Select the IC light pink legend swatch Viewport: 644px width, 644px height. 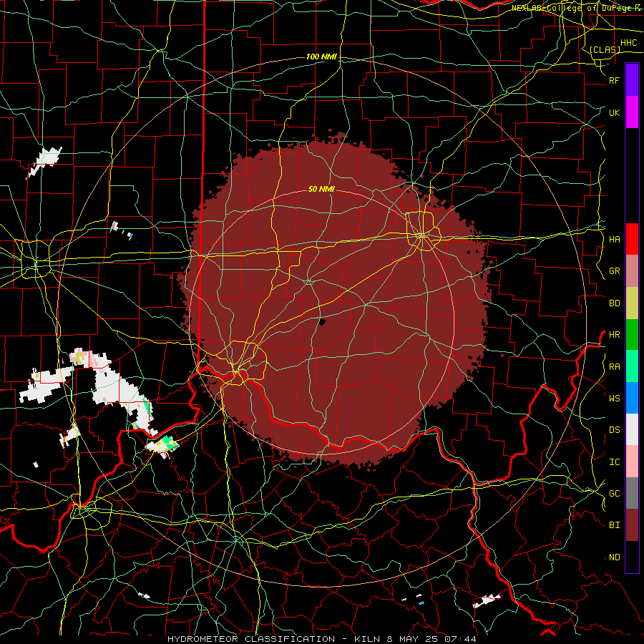[632, 462]
